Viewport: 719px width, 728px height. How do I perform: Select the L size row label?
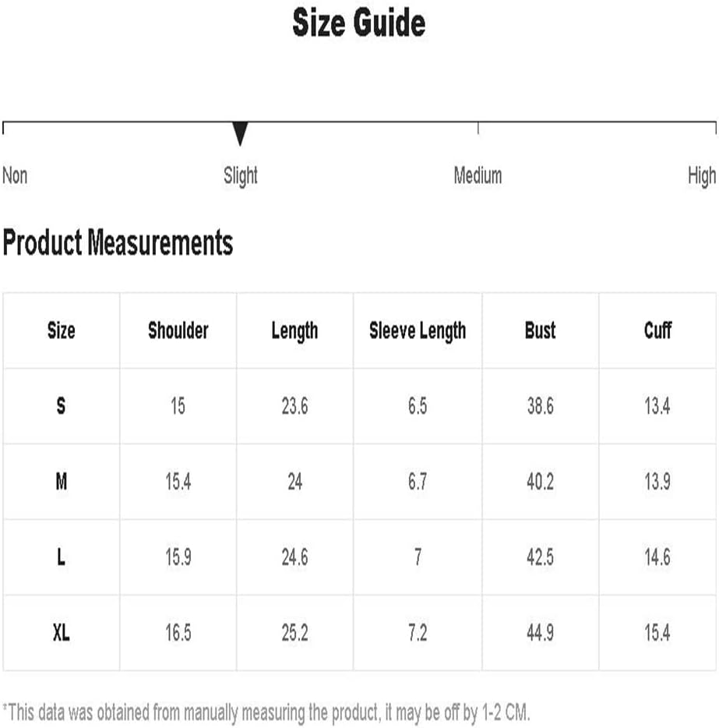point(61,557)
